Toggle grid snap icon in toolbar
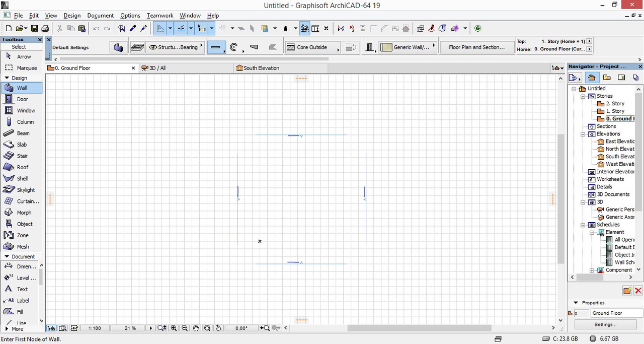644x344 pixels. point(222,29)
